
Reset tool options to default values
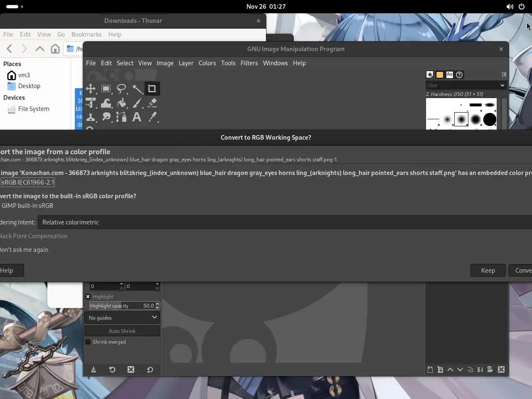pyautogui.click(x=150, y=369)
